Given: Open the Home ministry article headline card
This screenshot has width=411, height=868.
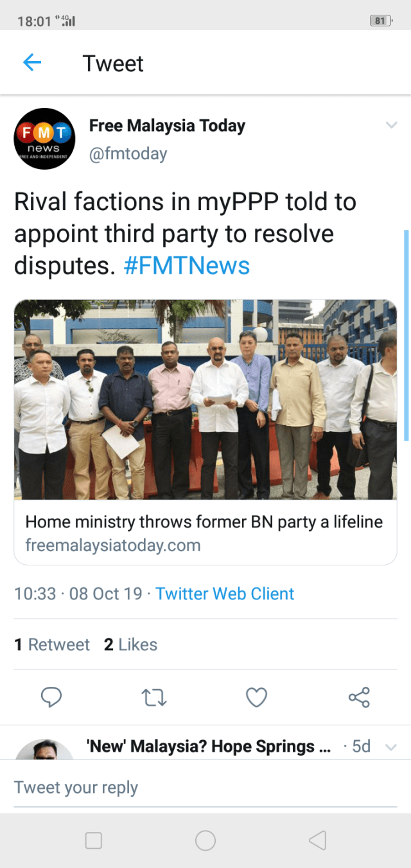Looking at the screenshot, I should click(x=205, y=533).
